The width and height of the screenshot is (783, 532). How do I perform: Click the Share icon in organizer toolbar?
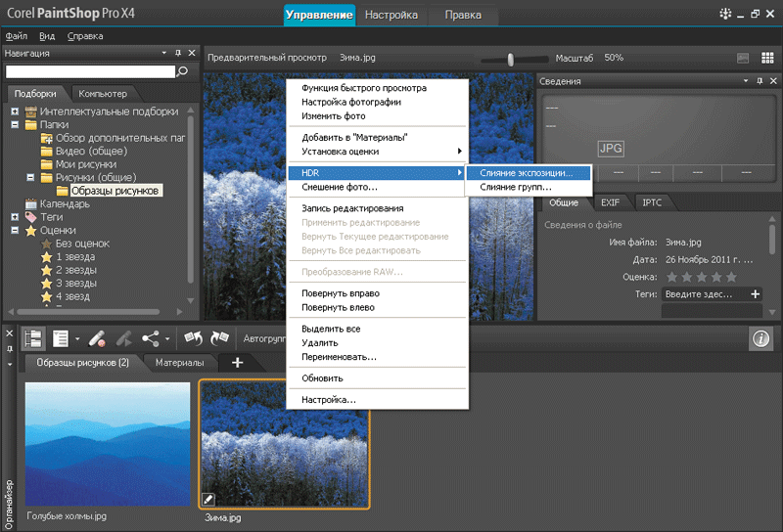coord(152,338)
